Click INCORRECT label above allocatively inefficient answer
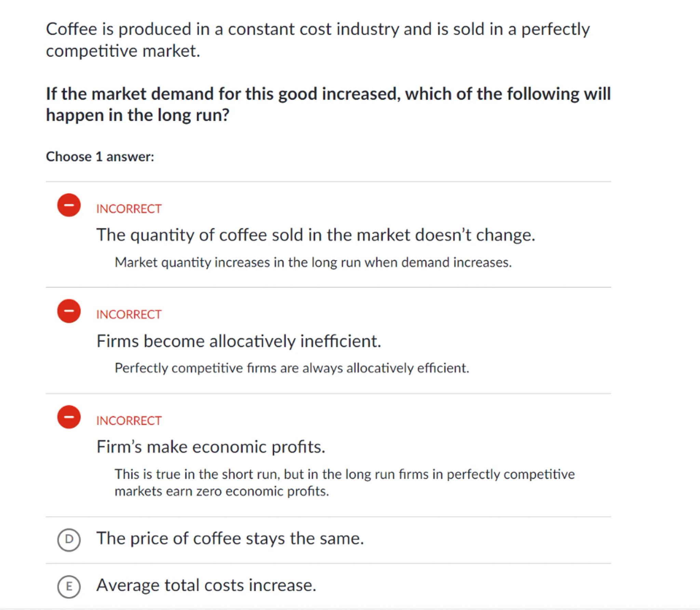The width and height of the screenshot is (700, 610). pos(129,315)
